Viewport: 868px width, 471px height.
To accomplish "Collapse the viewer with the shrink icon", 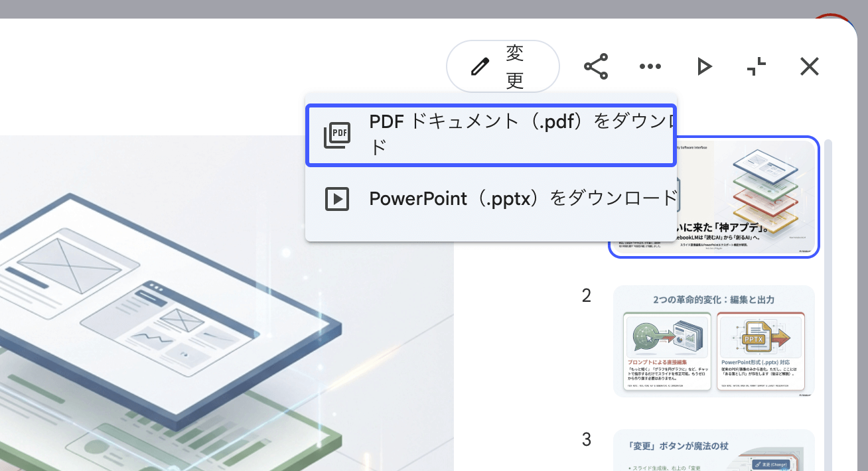I will (x=757, y=66).
